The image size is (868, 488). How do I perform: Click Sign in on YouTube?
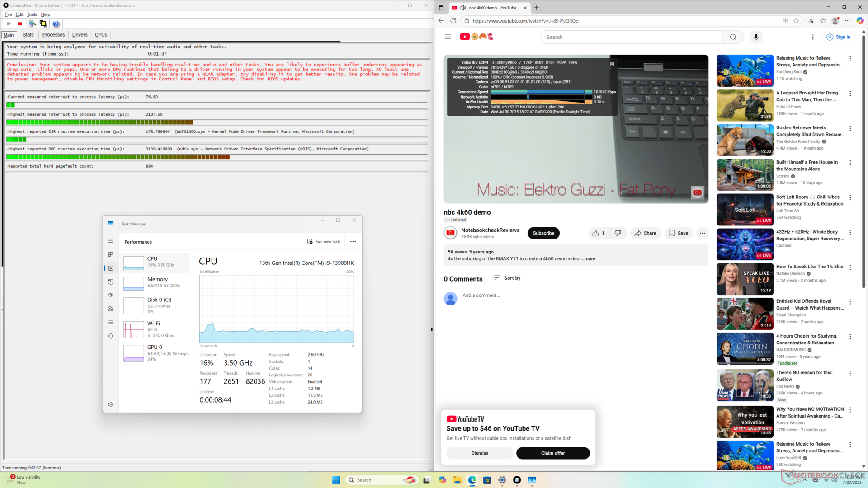[x=838, y=37]
